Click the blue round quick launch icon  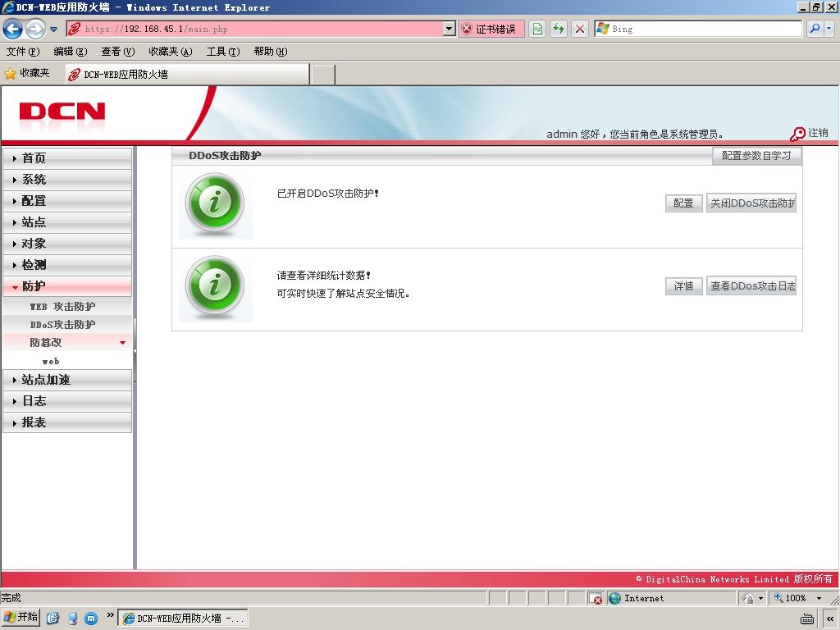pyautogui.click(x=92, y=619)
